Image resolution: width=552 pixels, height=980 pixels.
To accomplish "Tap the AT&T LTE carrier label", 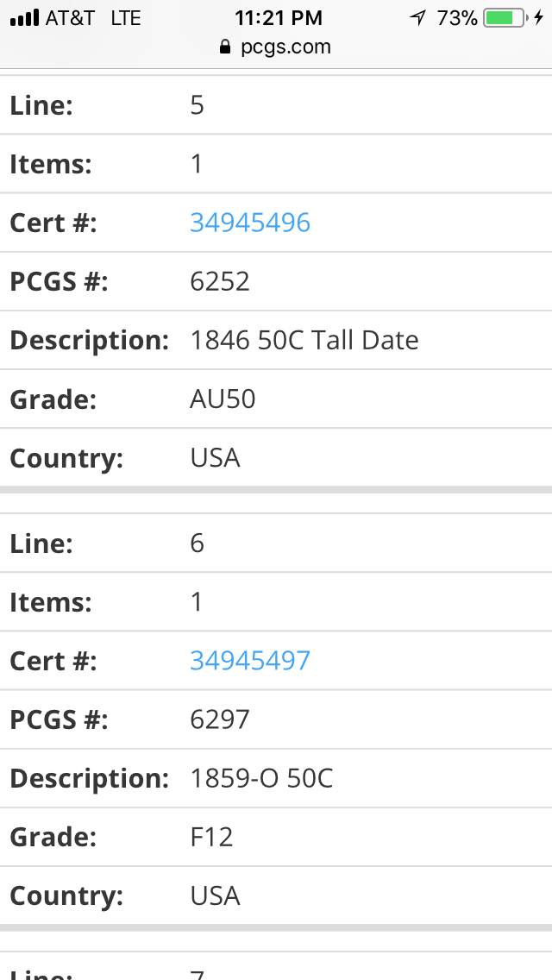I will coord(93,18).
